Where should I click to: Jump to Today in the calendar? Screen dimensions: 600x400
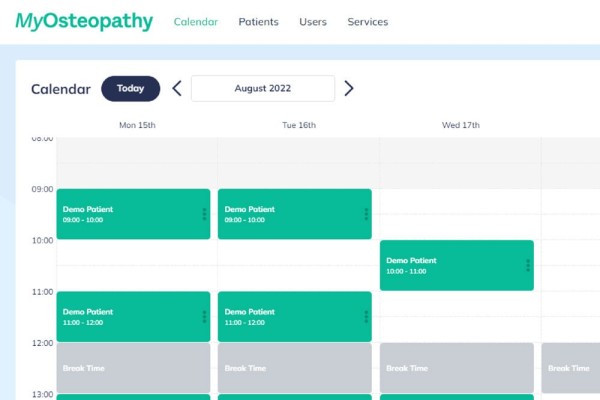pyautogui.click(x=130, y=88)
